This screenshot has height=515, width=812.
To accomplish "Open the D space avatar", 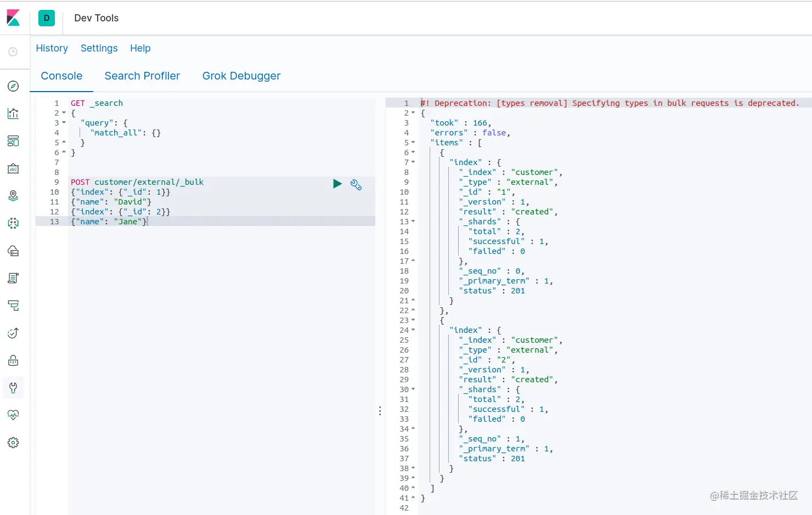I will tap(47, 18).
